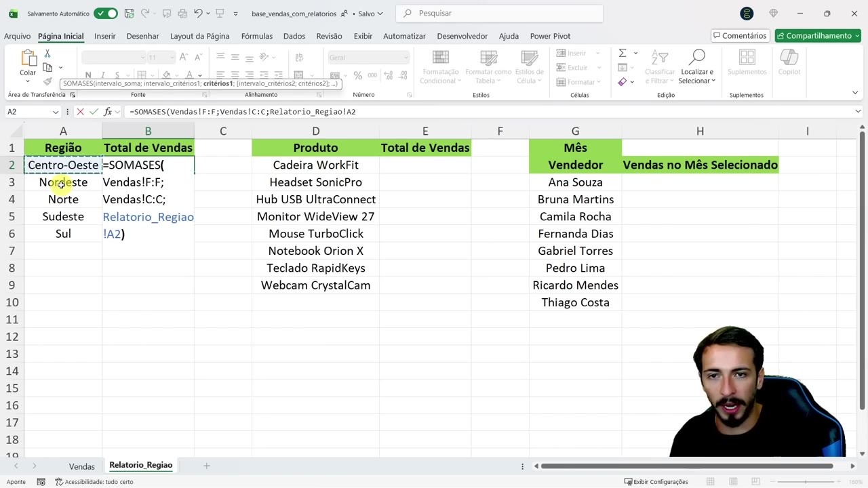
Task: Click the percent style icon
Action: pos(357,76)
